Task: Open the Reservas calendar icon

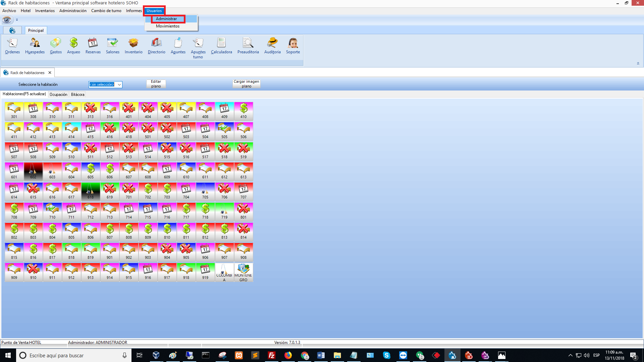Action: (x=93, y=46)
